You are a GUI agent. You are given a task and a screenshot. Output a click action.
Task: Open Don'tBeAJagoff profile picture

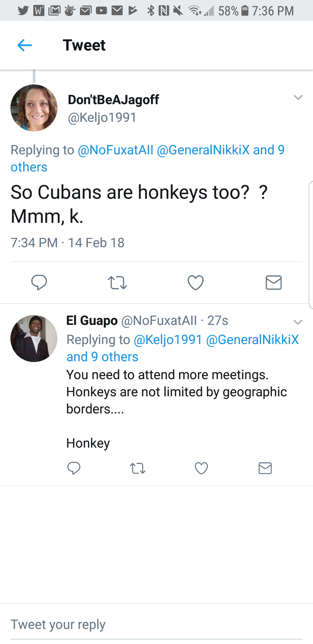[34, 108]
